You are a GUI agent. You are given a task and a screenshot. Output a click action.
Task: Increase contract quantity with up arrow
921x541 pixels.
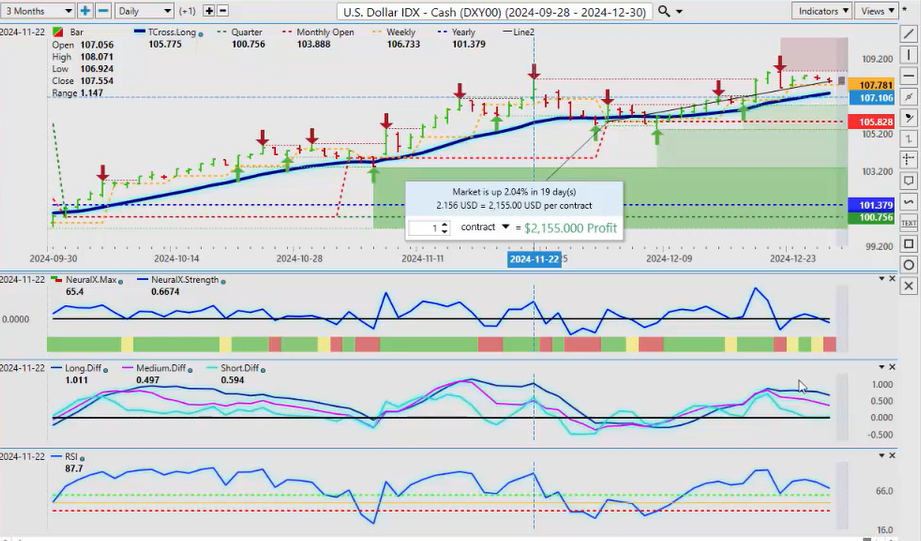coord(445,224)
